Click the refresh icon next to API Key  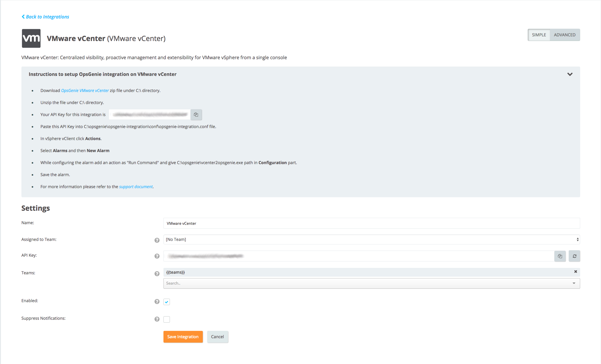pyautogui.click(x=574, y=256)
